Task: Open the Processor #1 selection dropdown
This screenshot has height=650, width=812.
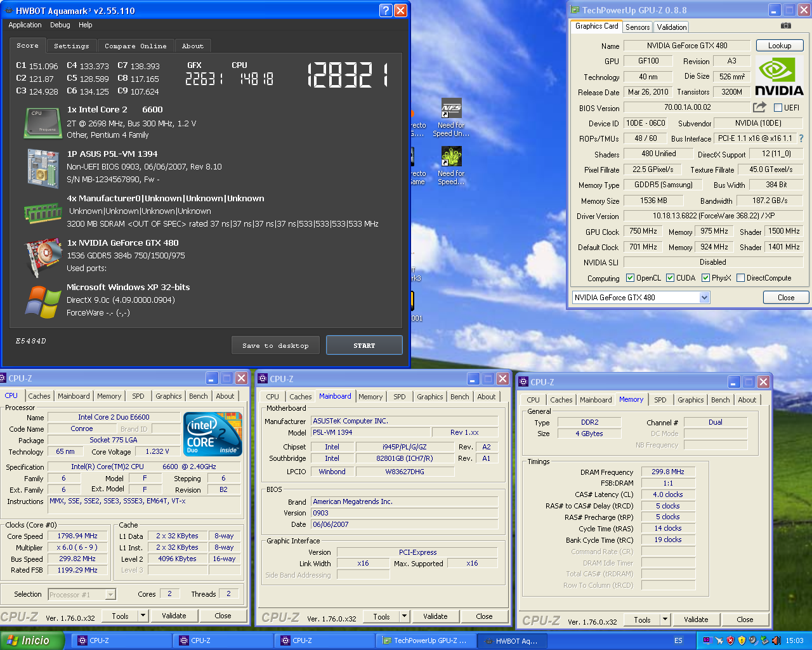Action: pyautogui.click(x=110, y=595)
